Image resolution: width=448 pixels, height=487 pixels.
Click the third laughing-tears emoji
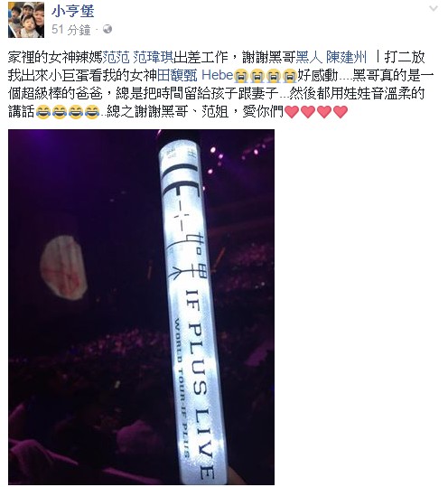(76, 112)
